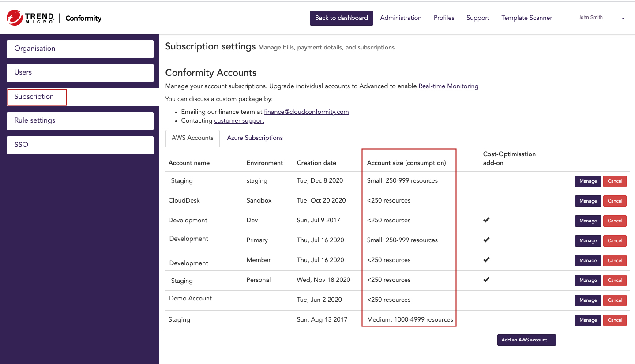The image size is (635, 364).
Task: Open Rule settings in the sidebar
Action: click(x=80, y=121)
